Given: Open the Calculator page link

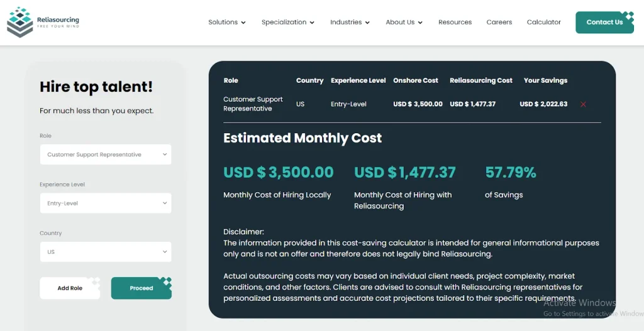Looking at the screenshot, I should click(x=544, y=22).
